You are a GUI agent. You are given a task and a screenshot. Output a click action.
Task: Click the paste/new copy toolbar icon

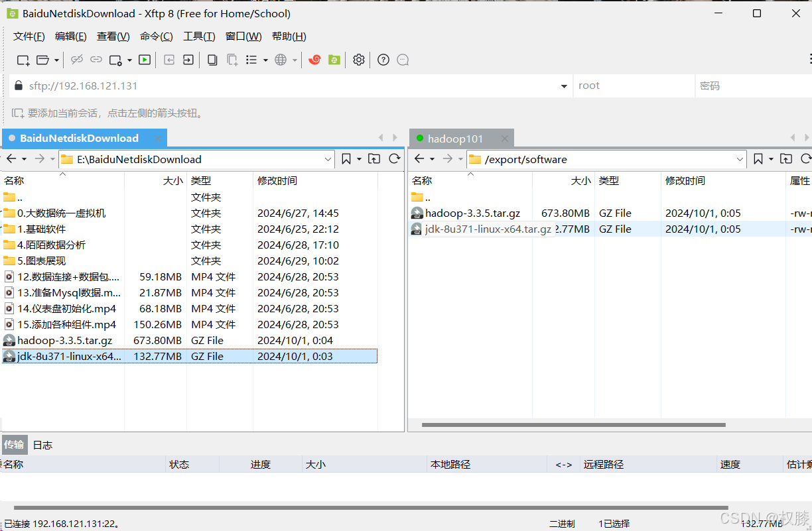[x=232, y=60]
